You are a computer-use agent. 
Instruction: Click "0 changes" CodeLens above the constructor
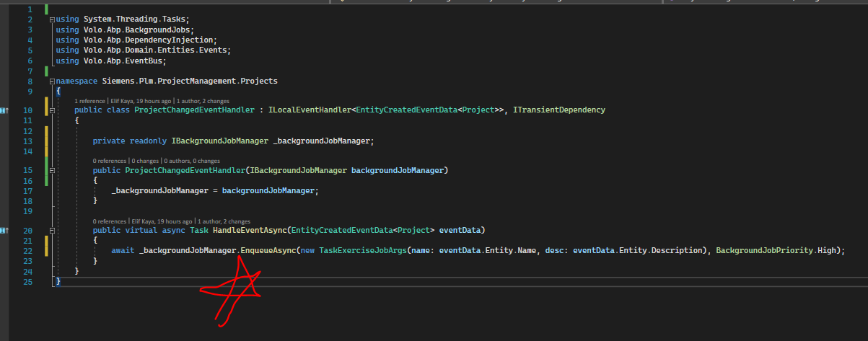point(146,161)
